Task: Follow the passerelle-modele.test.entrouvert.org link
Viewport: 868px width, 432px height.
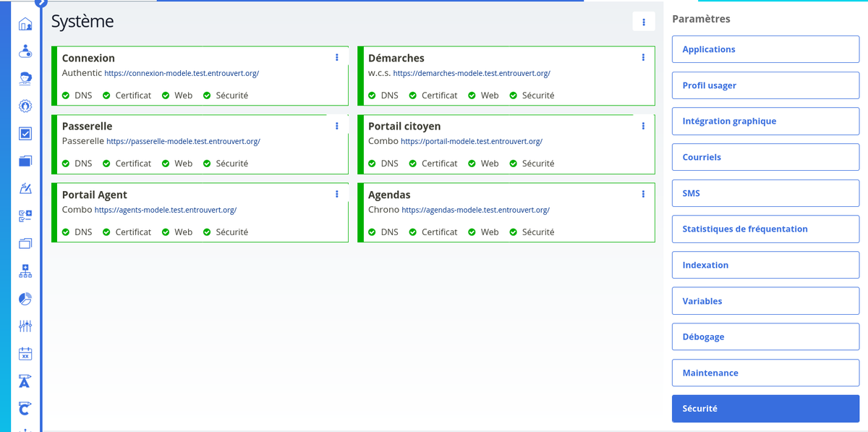Action: coord(183,142)
